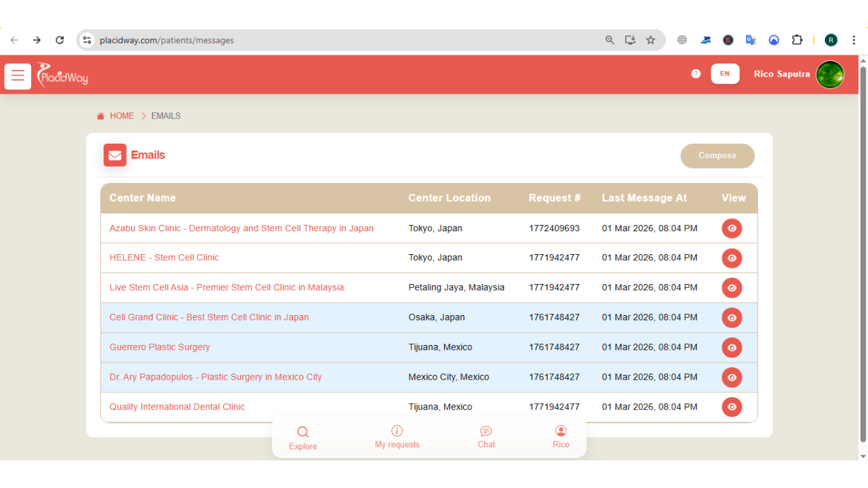Select the EMAILS breadcrumb item
The height and width of the screenshot is (488, 868).
(165, 115)
